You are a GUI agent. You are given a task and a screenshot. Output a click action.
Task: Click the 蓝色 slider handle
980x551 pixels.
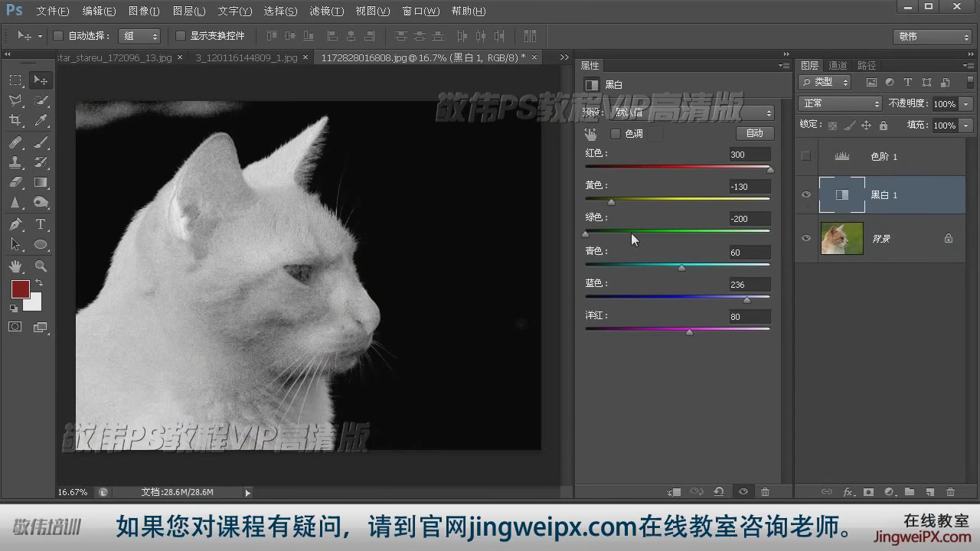coord(746,300)
